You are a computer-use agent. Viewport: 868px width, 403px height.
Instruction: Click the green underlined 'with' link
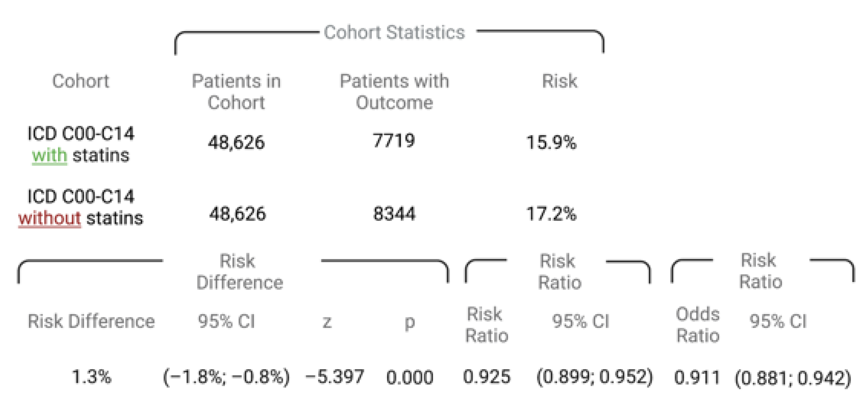(x=49, y=156)
